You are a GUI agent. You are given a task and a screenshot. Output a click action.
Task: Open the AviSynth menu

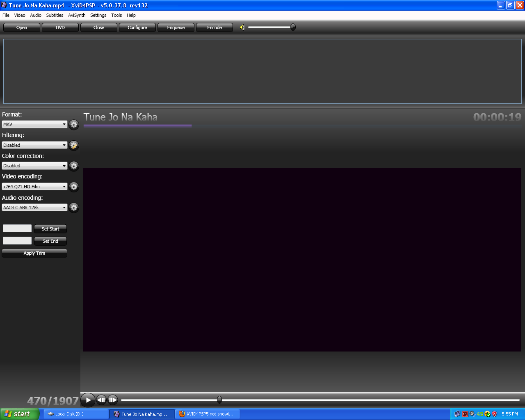(77, 15)
